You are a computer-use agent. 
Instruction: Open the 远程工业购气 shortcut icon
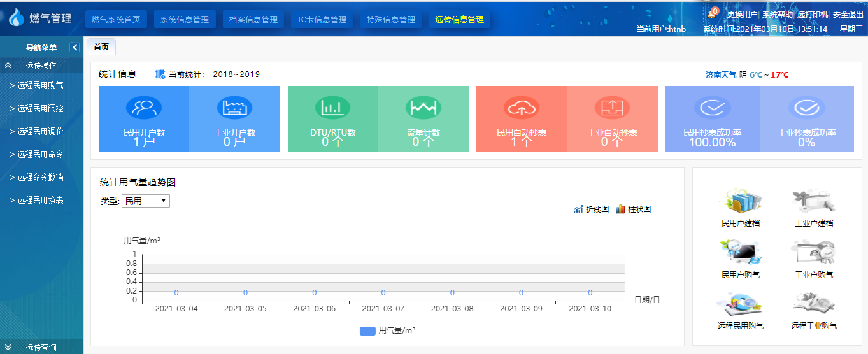pos(814,304)
